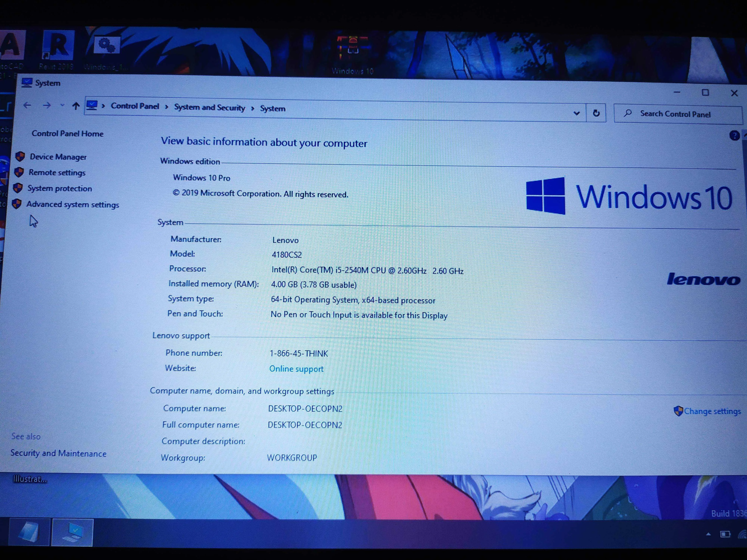Screen dimensions: 747x560
Task: Open Device Manager link
Action: coord(58,157)
